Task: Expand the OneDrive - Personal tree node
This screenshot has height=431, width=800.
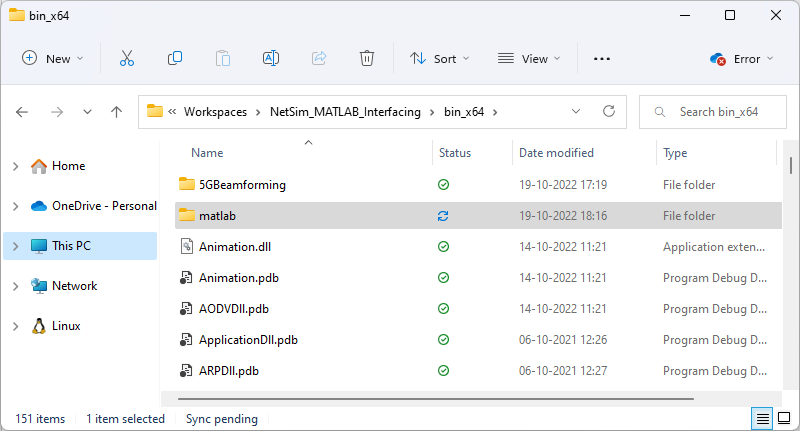Action: pyautogui.click(x=15, y=206)
